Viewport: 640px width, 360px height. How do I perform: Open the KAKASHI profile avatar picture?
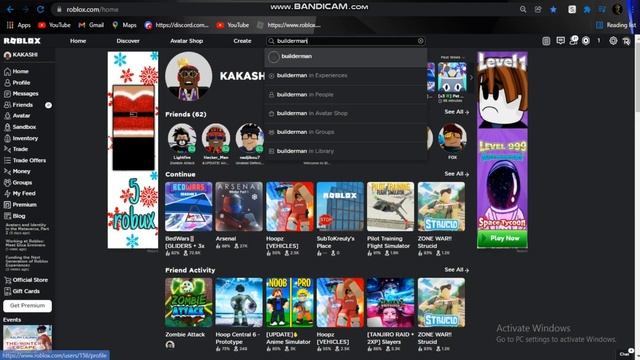(189, 76)
